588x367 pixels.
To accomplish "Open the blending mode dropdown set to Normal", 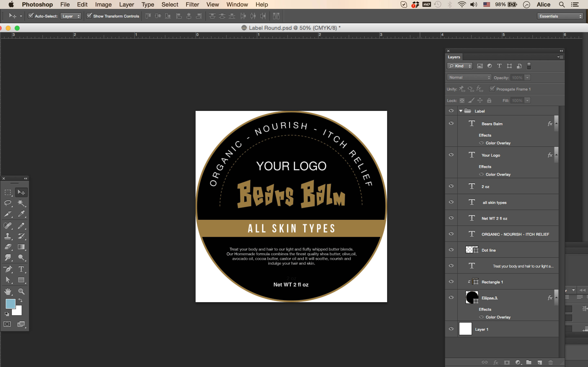I will coord(469,77).
